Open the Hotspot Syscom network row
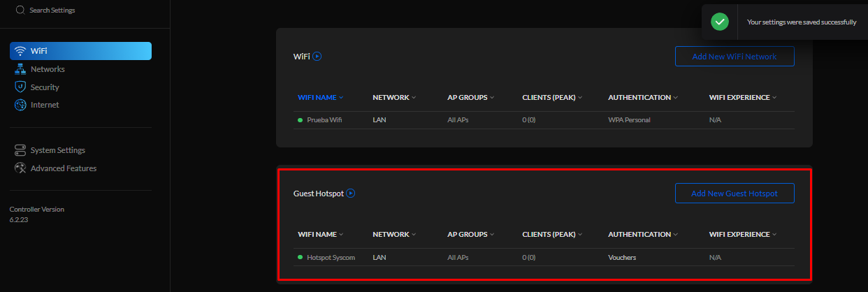This screenshot has height=292, width=868. coord(545,257)
